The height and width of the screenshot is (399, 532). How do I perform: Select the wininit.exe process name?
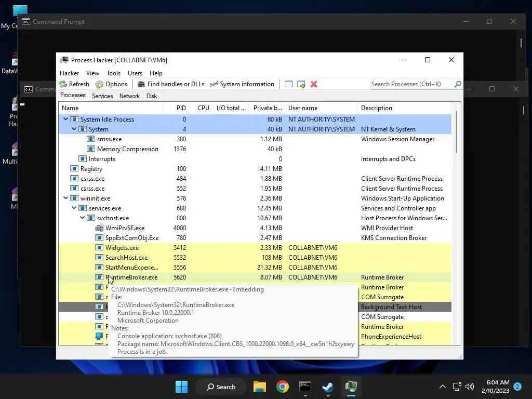coord(96,198)
